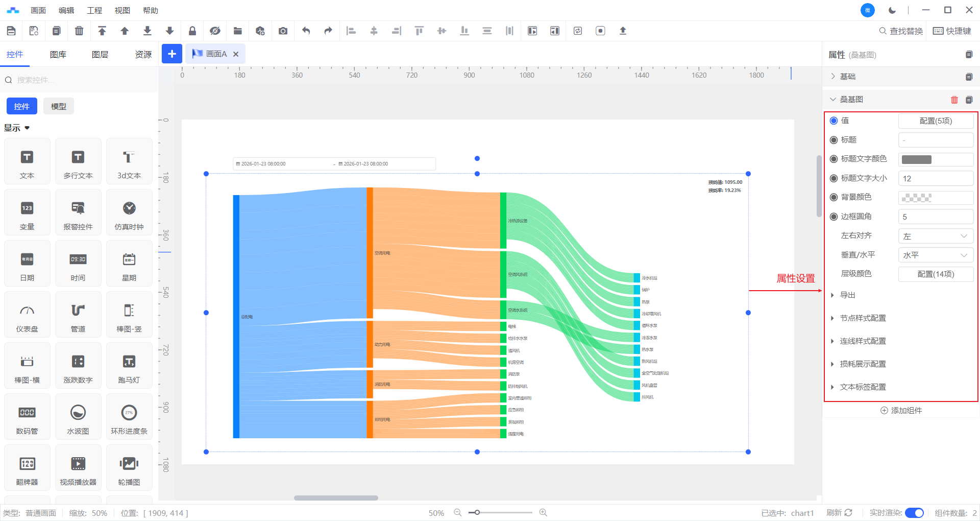Click the 配置(14项) button for 层级颜色

tap(935, 274)
